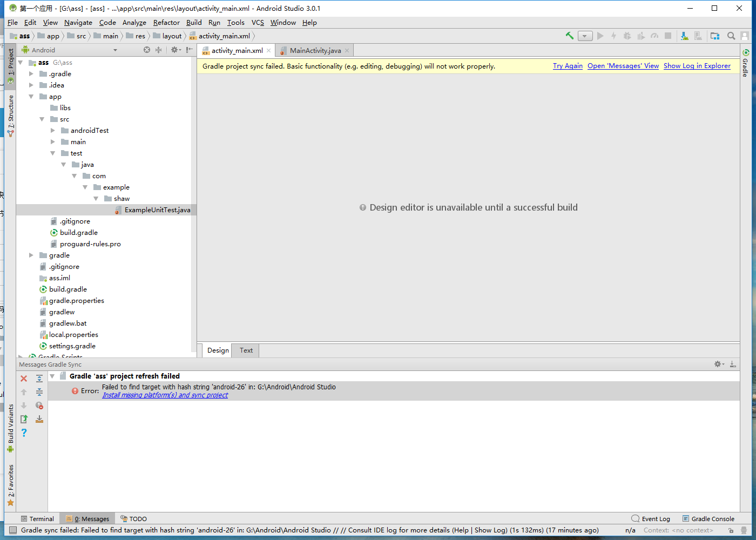Collapse the Gradle project refresh failed node

(x=52, y=376)
